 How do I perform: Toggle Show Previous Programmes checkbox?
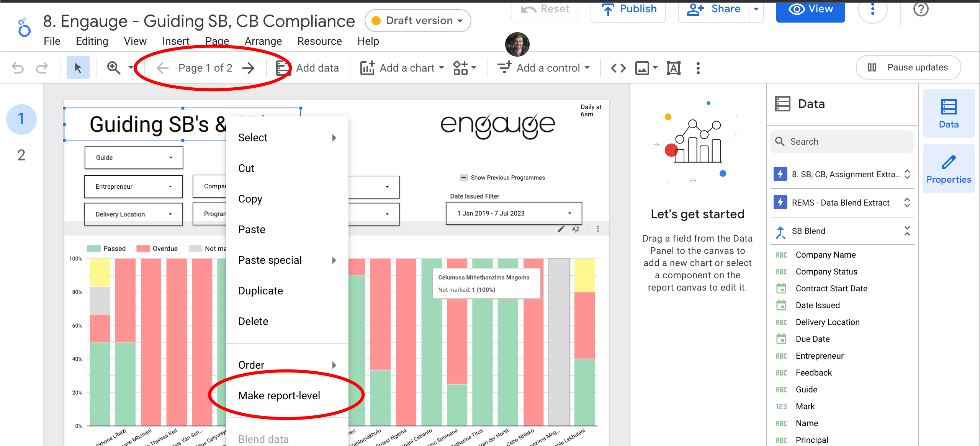(463, 178)
